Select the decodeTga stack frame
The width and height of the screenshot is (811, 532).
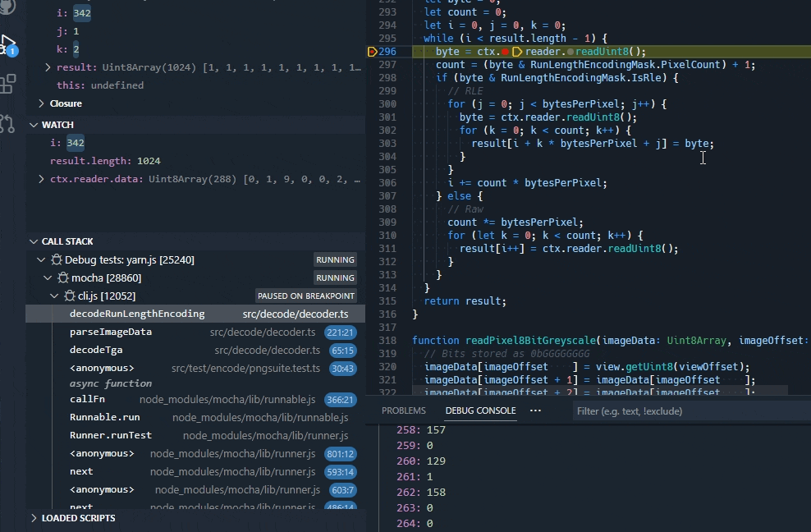click(195, 351)
